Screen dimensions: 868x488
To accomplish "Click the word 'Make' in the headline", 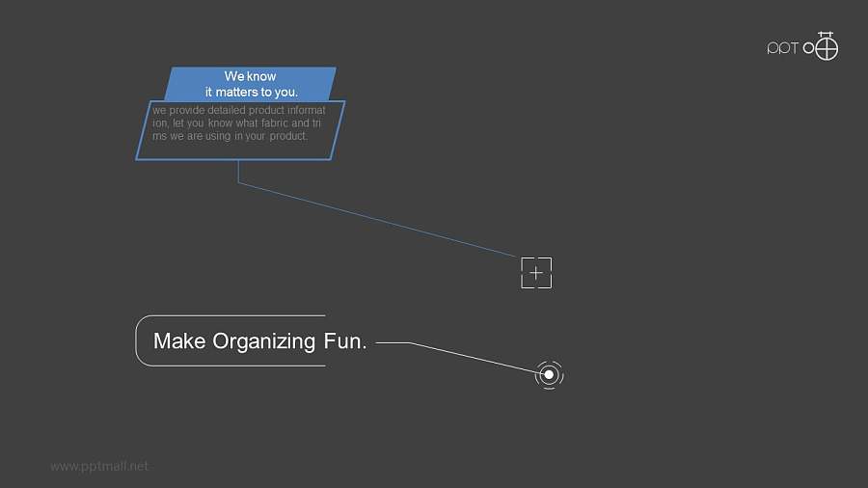I will (x=179, y=340).
